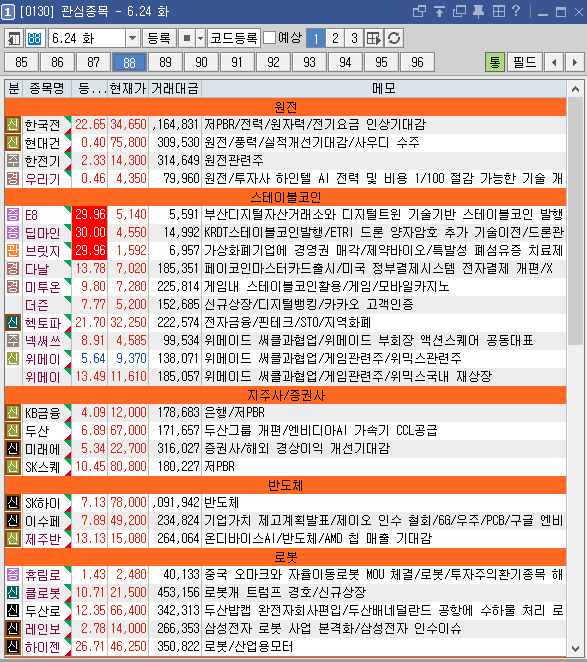
Task: Switch to group tab 96
Action: click(417, 62)
